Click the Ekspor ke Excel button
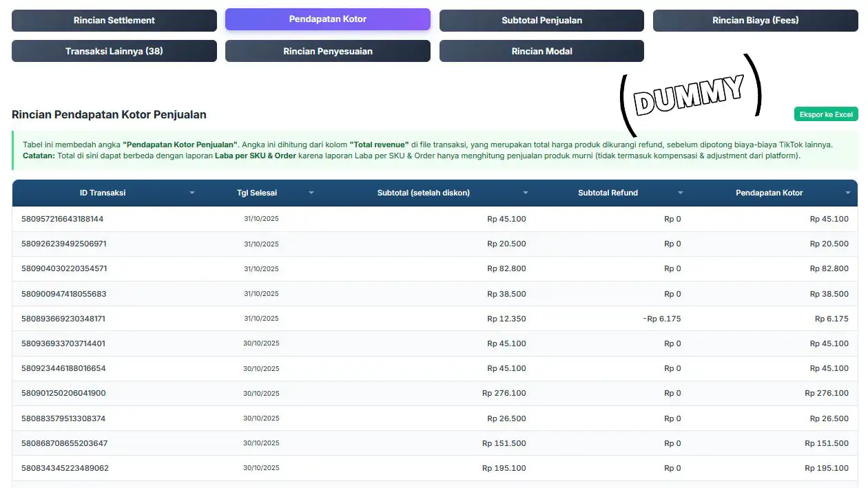868x488 pixels. 826,114
